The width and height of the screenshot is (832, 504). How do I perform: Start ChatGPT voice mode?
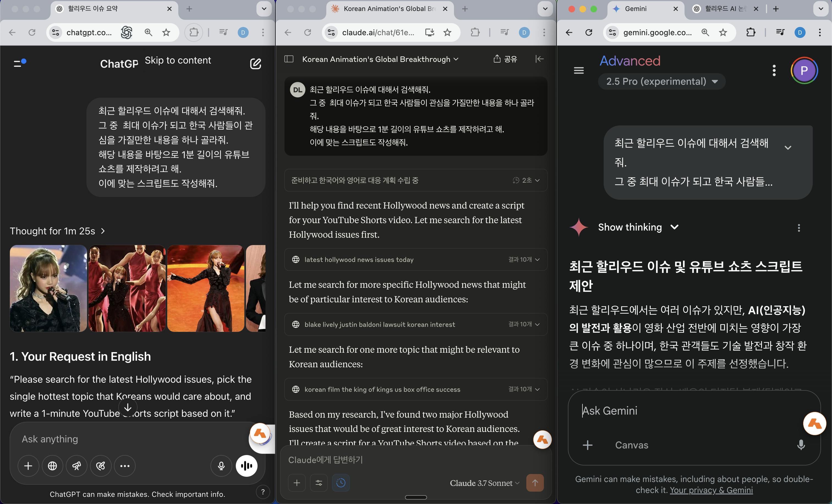click(x=247, y=466)
